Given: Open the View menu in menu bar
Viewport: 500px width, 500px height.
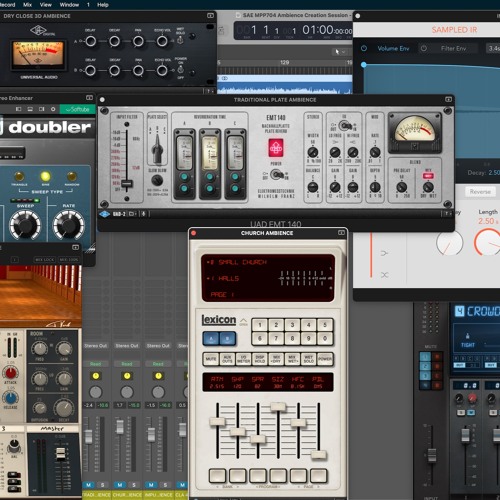Looking at the screenshot, I should coord(46,5).
